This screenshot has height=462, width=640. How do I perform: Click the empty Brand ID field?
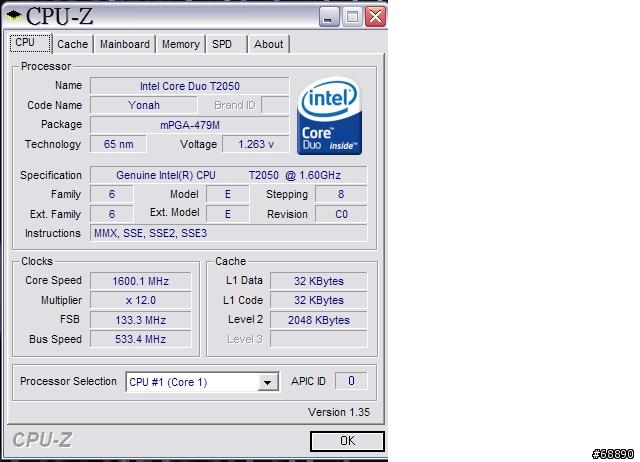275,105
